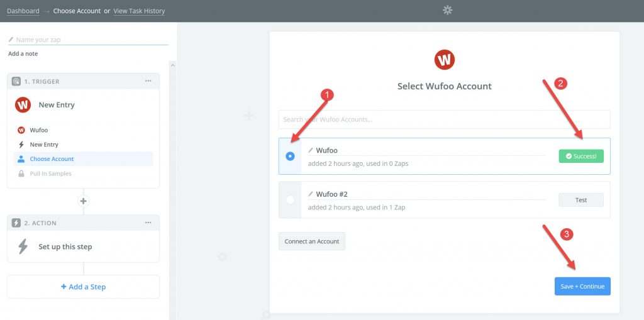Click the pencil icon next to Wufoo #2
The height and width of the screenshot is (320, 644).
click(311, 194)
